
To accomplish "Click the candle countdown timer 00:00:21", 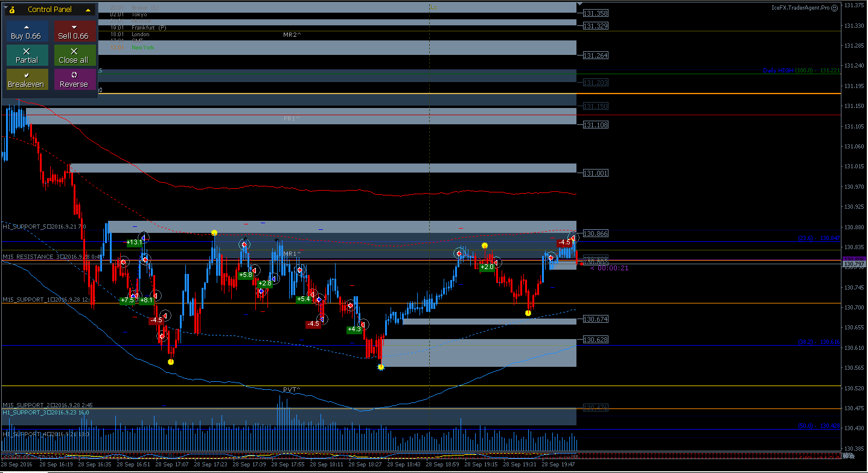I will (610, 268).
